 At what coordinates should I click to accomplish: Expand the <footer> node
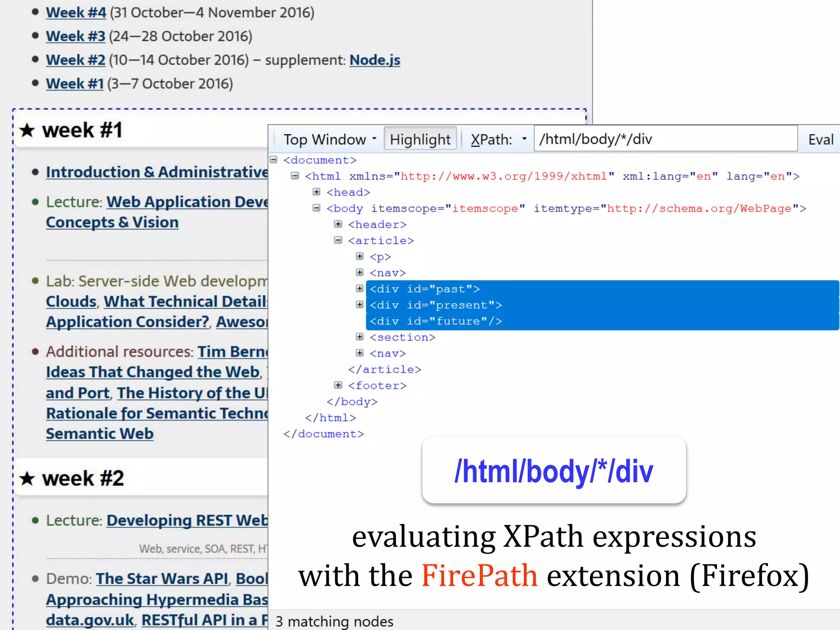338,385
